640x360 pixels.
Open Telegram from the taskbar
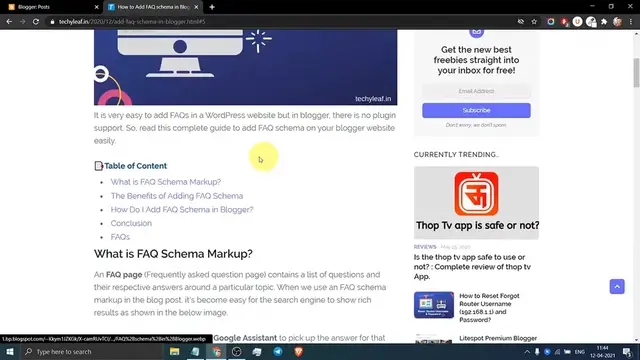(278, 351)
